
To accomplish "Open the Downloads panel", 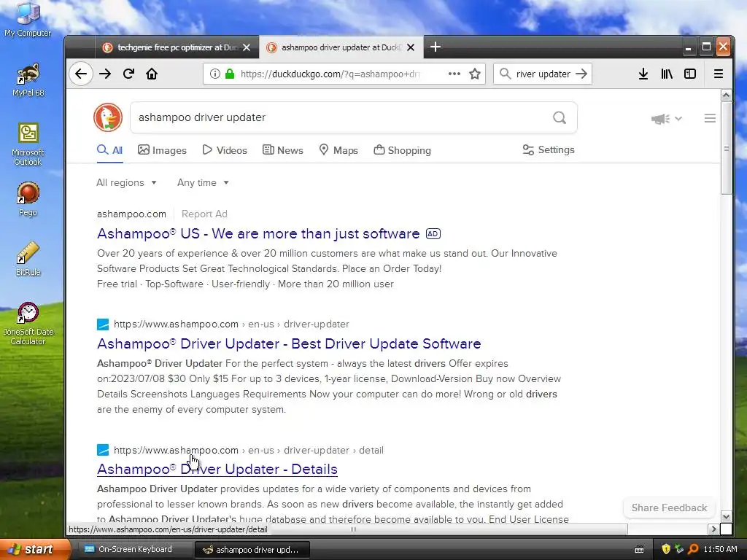I will (x=643, y=74).
